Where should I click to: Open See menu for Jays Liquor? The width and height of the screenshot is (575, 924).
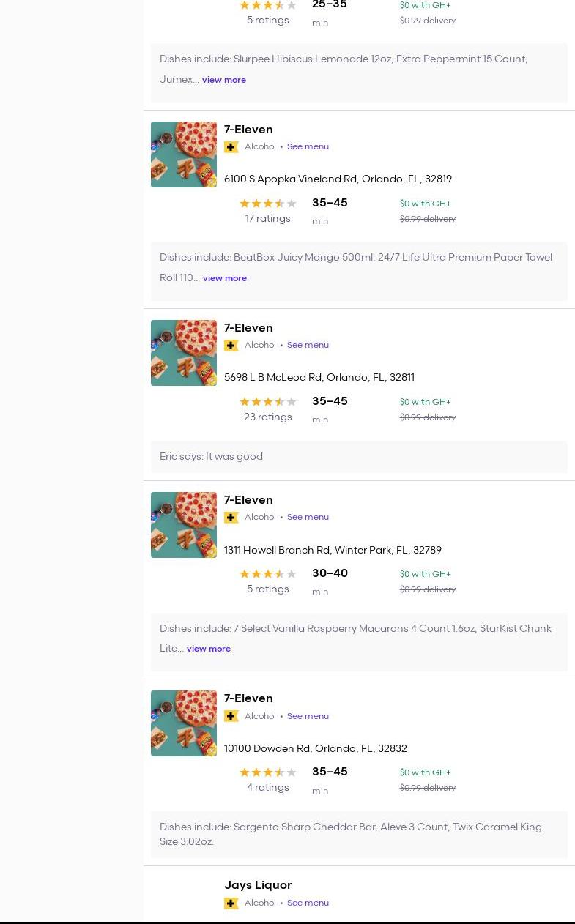(x=308, y=903)
